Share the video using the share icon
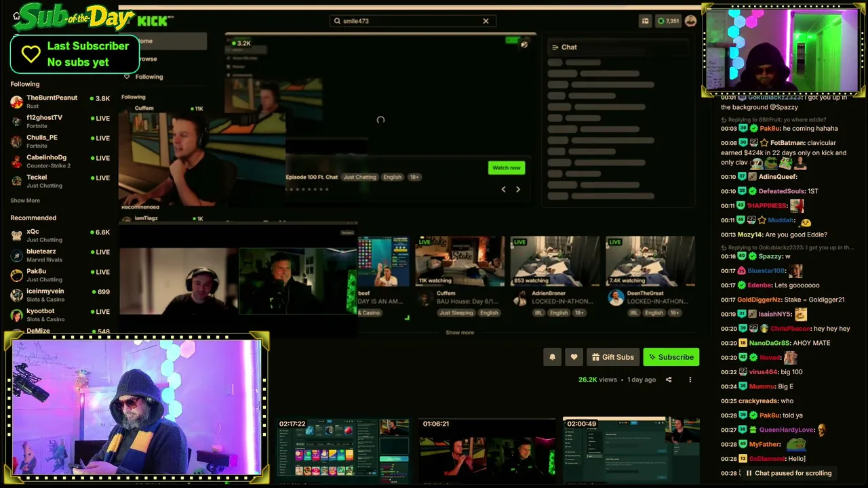Screen dimensions: 868x488 [x=669, y=380]
